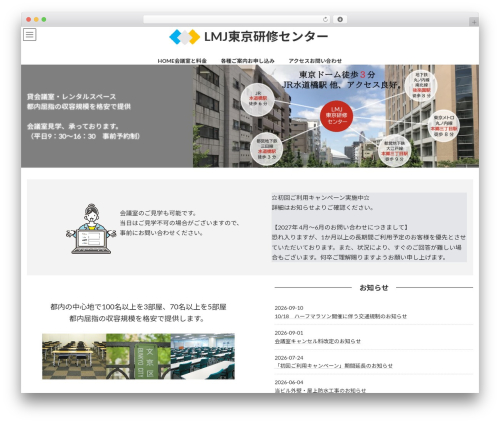Open 会議室と料金 menu item

pyautogui.click(x=191, y=61)
